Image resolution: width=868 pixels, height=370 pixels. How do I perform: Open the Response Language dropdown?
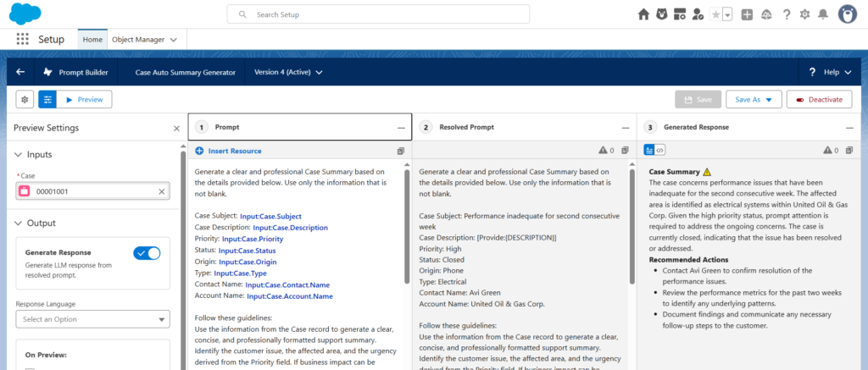[92, 319]
